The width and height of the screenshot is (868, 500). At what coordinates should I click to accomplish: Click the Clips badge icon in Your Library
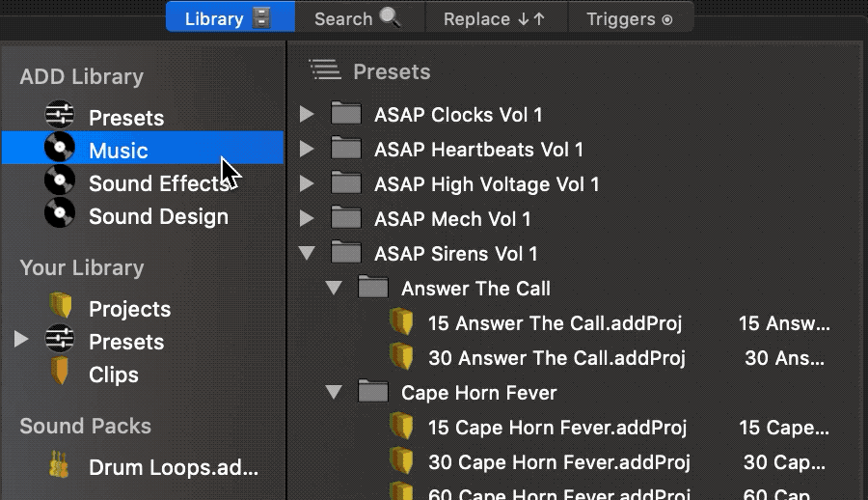(x=61, y=374)
